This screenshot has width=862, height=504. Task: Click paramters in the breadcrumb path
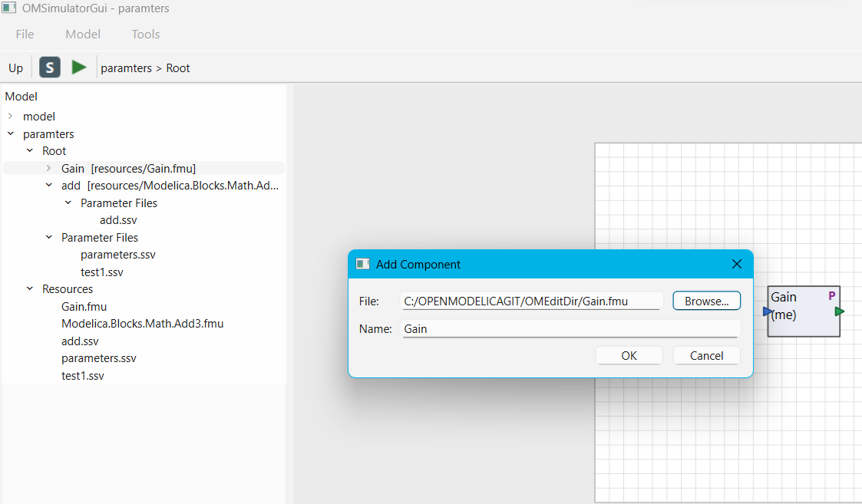[x=126, y=68]
